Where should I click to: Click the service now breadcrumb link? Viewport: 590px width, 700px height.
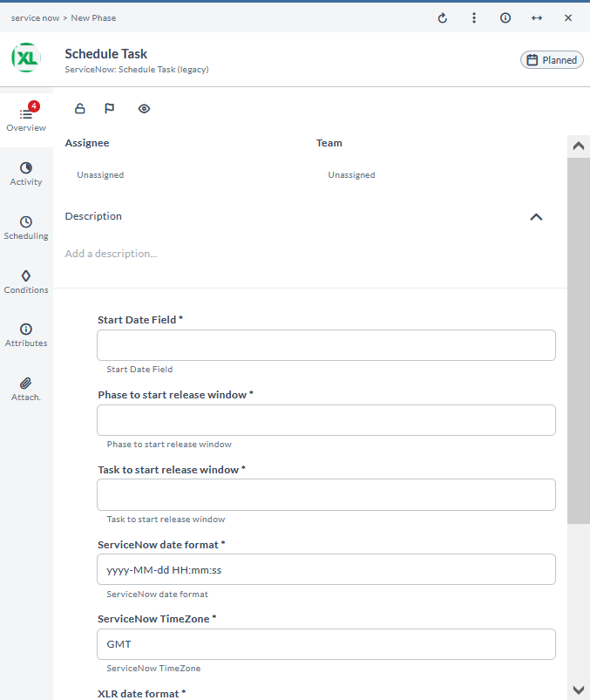(x=35, y=17)
